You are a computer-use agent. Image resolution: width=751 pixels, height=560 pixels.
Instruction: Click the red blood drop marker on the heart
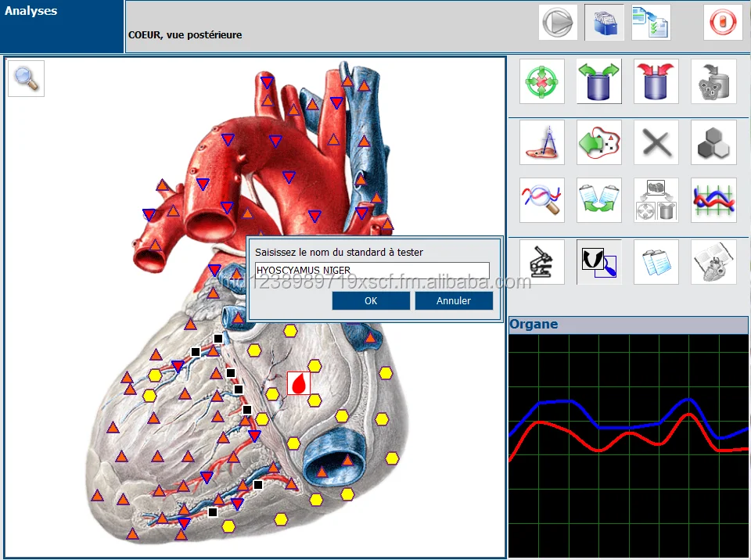point(297,382)
